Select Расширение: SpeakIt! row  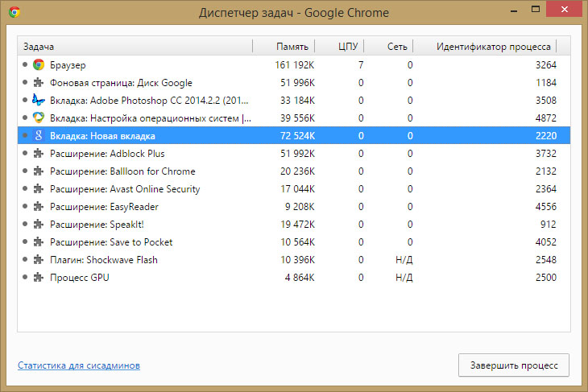[x=294, y=224]
